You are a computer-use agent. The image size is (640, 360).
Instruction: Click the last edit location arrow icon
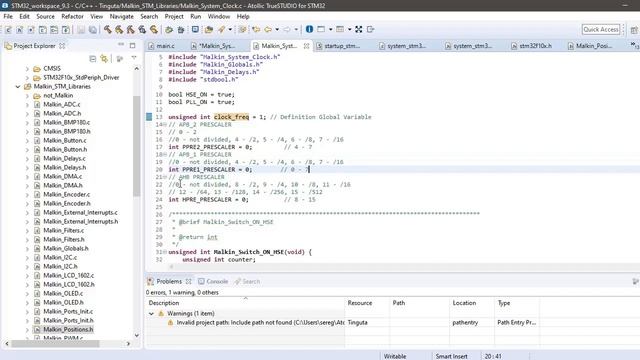(256, 29)
